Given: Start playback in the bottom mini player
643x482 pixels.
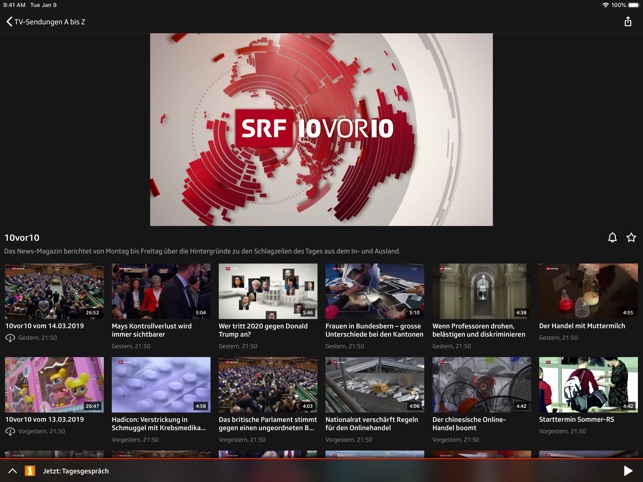Looking at the screenshot, I should tap(628, 471).
